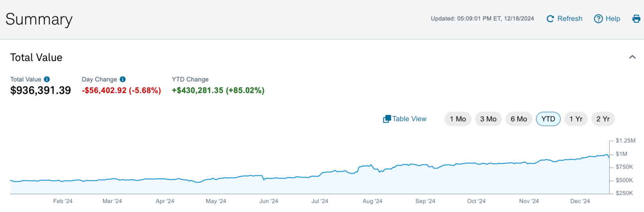Click the $936,391.39 total value amount
This screenshot has width=644, height=212.
point(40,91)
